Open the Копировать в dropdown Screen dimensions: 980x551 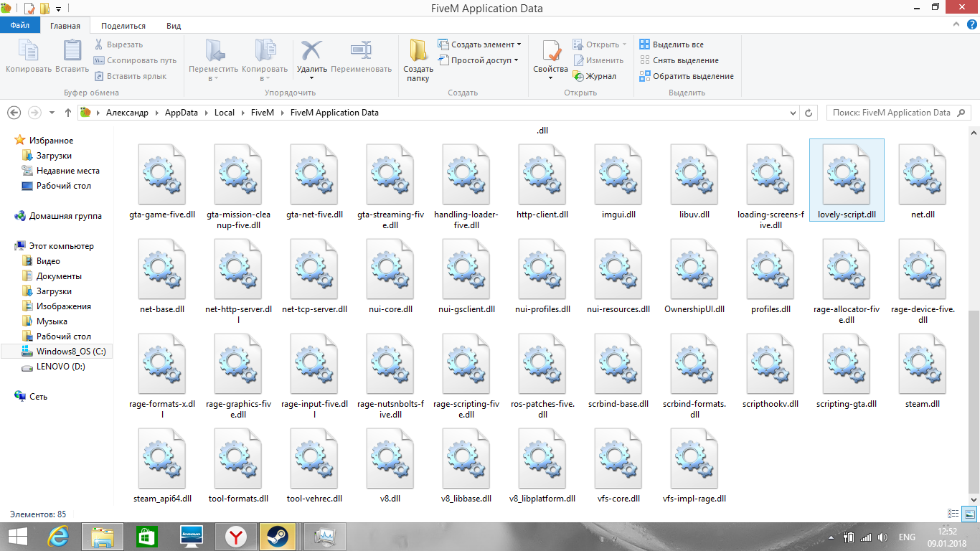coord(265,60)
